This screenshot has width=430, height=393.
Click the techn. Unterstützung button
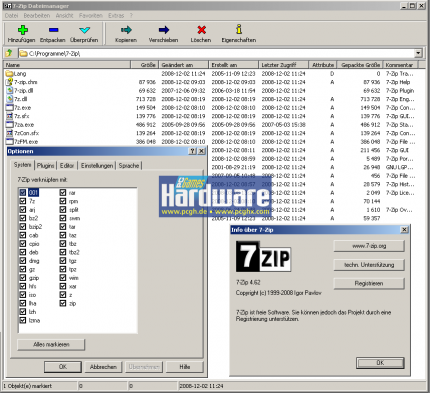(x=369, y=265)
